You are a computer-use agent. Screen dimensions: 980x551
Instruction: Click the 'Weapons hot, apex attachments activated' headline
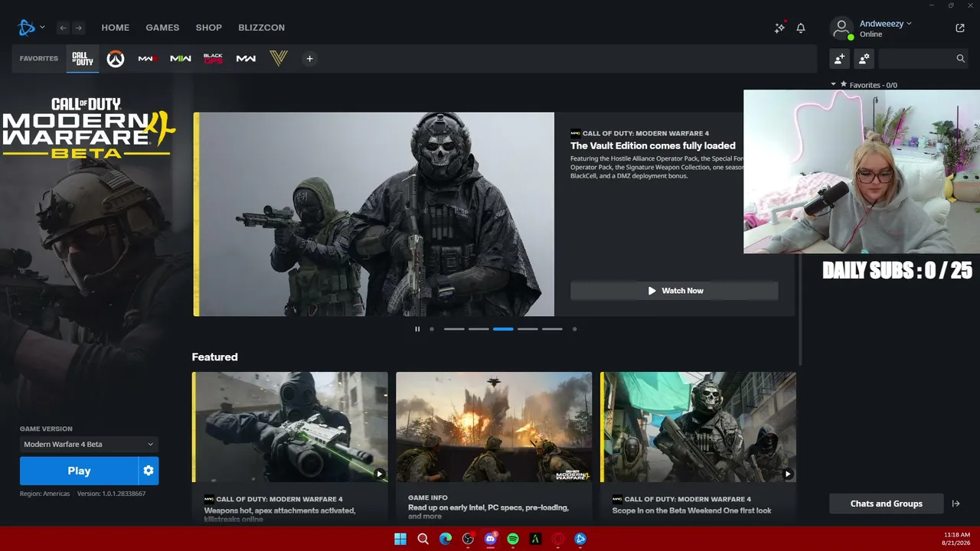click(x=279, y=514)
